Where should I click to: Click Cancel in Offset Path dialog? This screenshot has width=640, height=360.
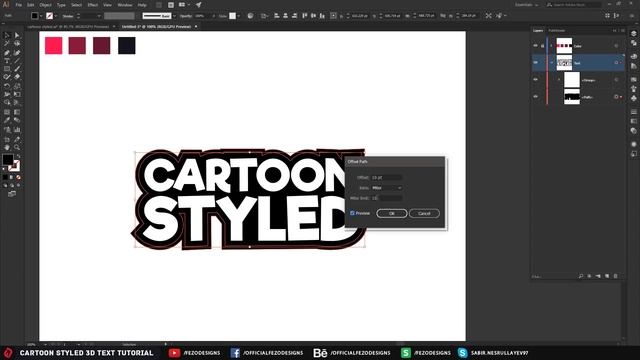pyautogui.click(x=424, y=213)
